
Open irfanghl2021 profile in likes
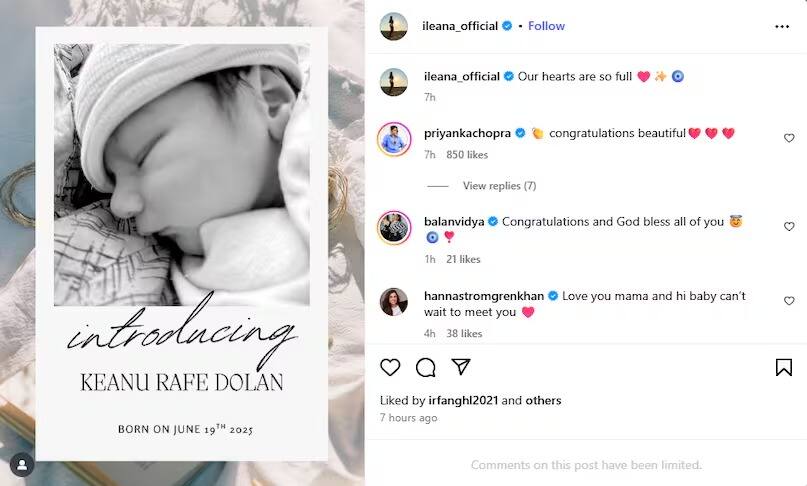coord(464,401)
